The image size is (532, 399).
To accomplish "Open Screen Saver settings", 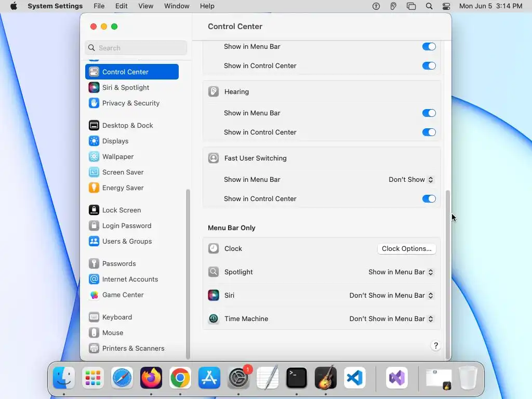I will click(x=131, y=172).
